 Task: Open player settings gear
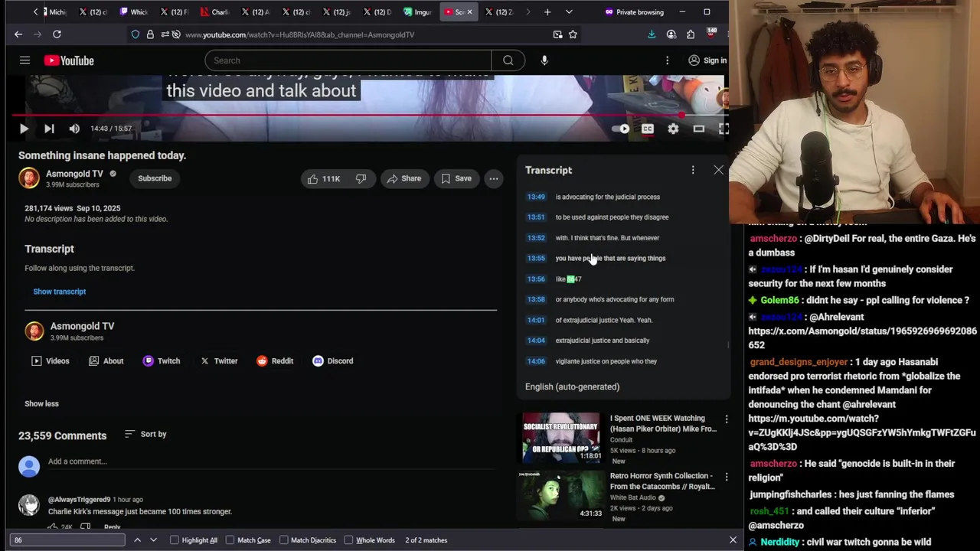click(673, 129)
